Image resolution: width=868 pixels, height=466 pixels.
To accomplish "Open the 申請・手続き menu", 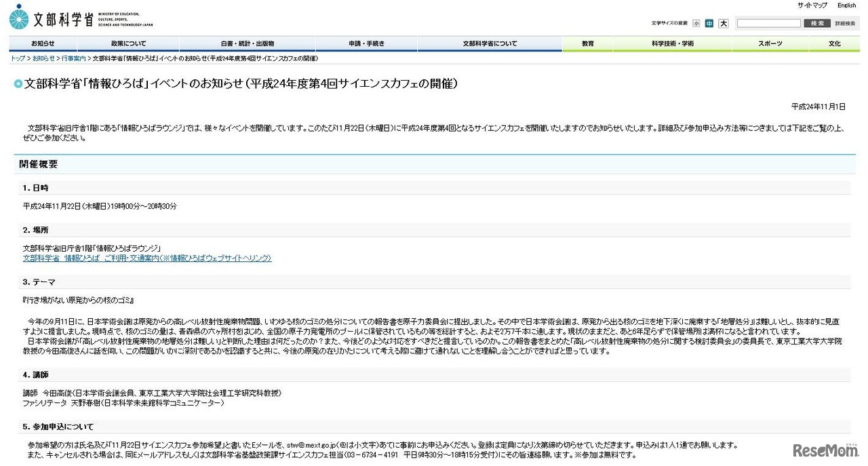I will click(x=366, y=43).
